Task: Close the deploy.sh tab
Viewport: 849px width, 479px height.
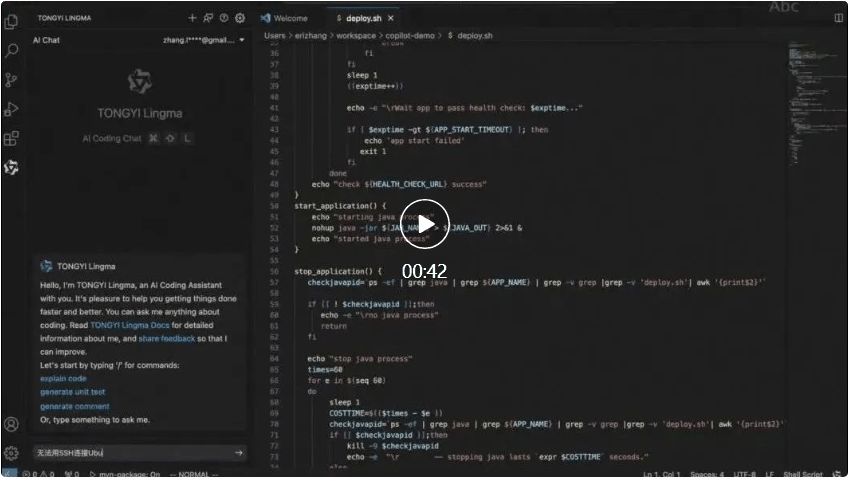Action: 391,18
